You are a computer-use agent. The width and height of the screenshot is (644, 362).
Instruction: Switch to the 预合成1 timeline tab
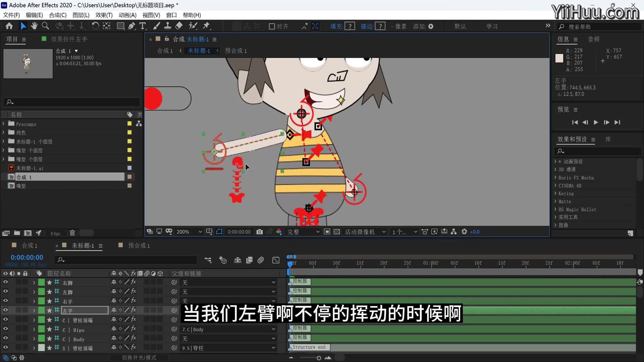[x=139, y=246]
